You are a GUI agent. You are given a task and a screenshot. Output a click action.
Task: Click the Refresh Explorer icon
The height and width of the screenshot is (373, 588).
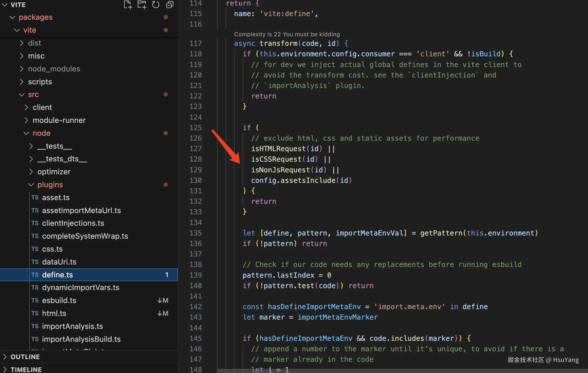(156, 5)
